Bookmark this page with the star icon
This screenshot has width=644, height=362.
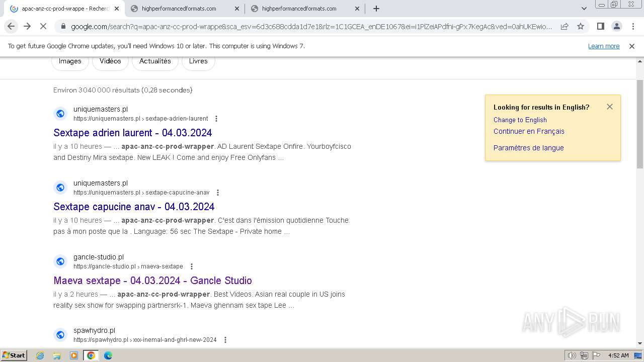pos(581,26)
